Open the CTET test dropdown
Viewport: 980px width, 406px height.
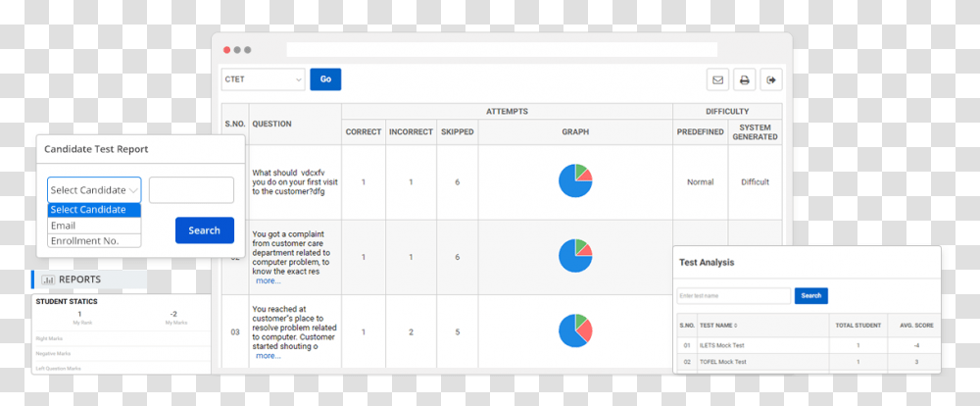point(264,79)
